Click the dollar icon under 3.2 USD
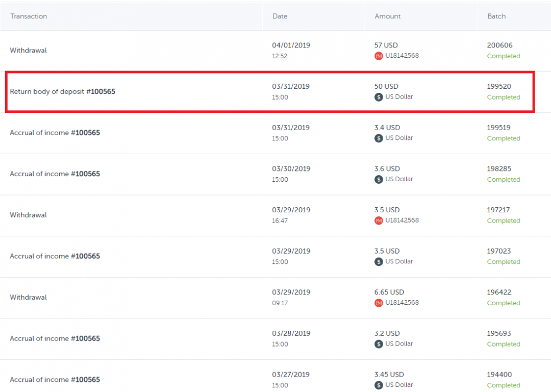The width and height of the screenshot is (551, 392). click(379, 344)
